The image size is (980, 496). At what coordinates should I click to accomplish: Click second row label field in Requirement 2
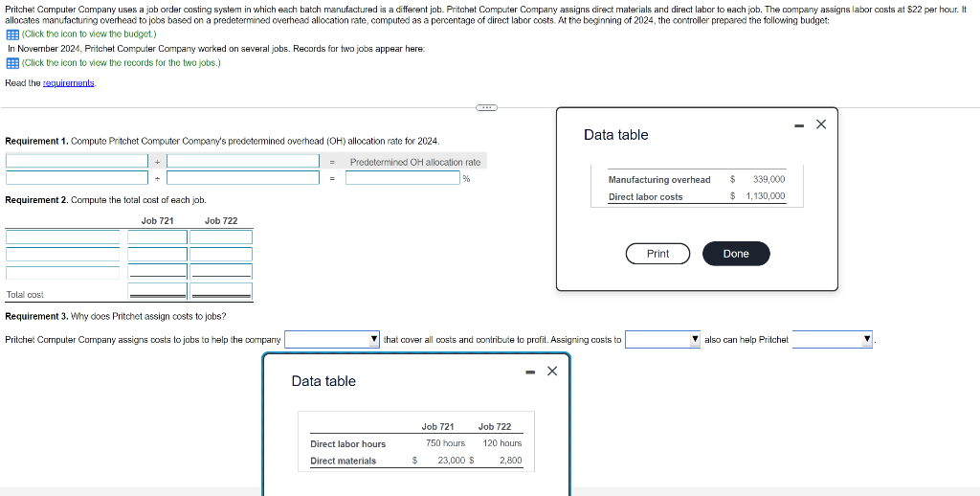click(62, 254)
